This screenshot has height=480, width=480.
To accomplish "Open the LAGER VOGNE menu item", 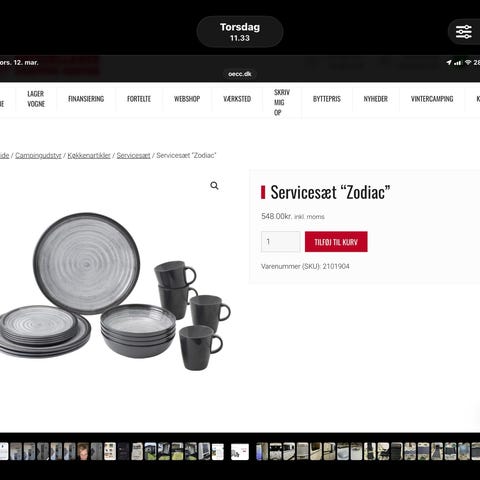I will point(36,99).
